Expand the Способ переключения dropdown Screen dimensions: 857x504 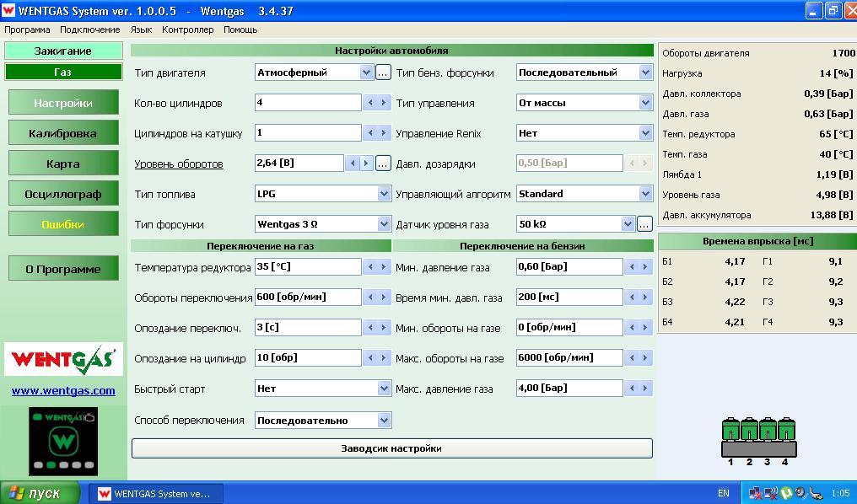click(384, 420)
